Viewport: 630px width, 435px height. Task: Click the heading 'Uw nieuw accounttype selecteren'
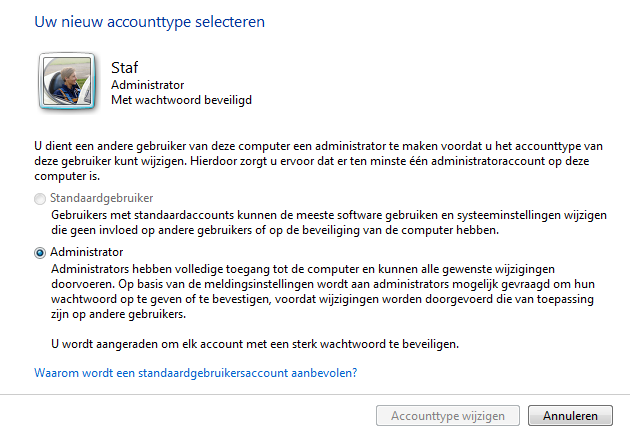point(149,22)
